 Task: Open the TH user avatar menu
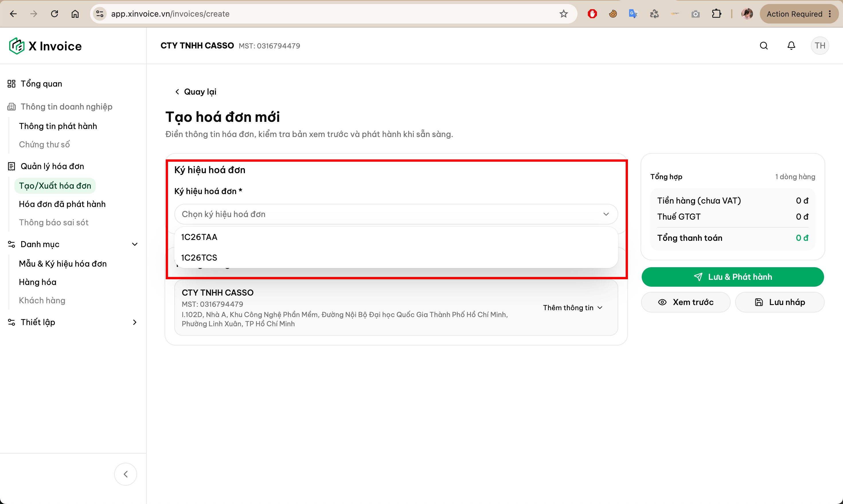click(x=819, y=46)
